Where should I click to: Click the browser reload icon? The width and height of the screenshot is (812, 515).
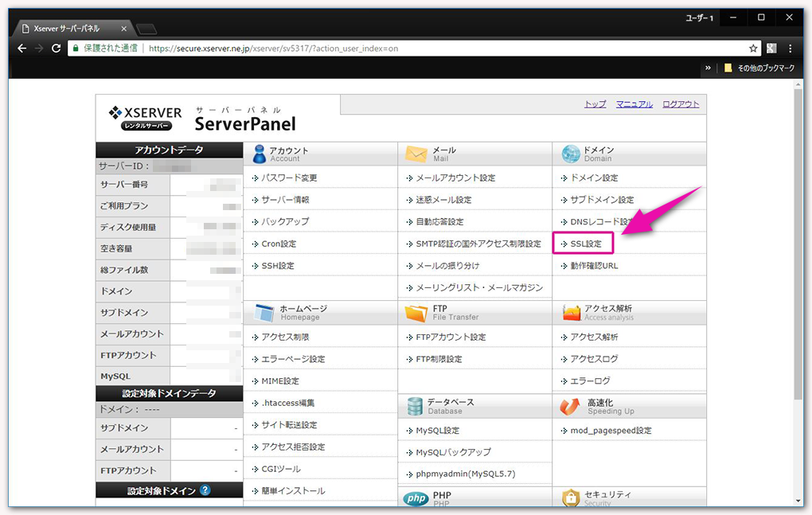(55, 48)
